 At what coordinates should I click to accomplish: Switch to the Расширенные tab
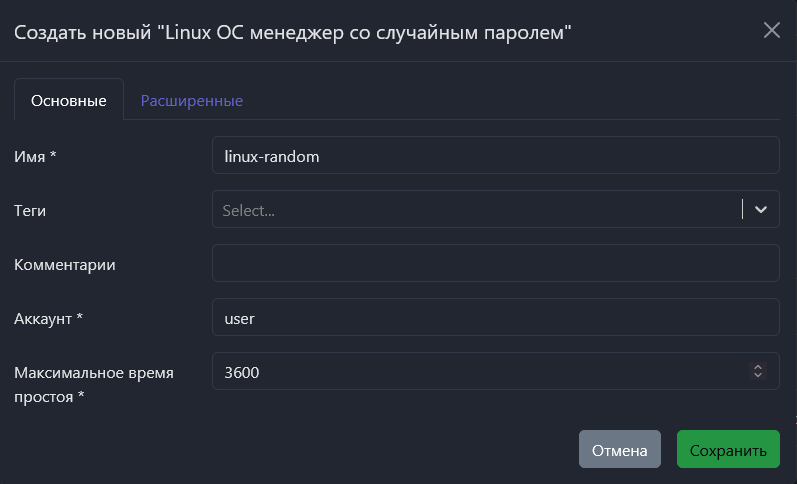(x=191, y=101)
